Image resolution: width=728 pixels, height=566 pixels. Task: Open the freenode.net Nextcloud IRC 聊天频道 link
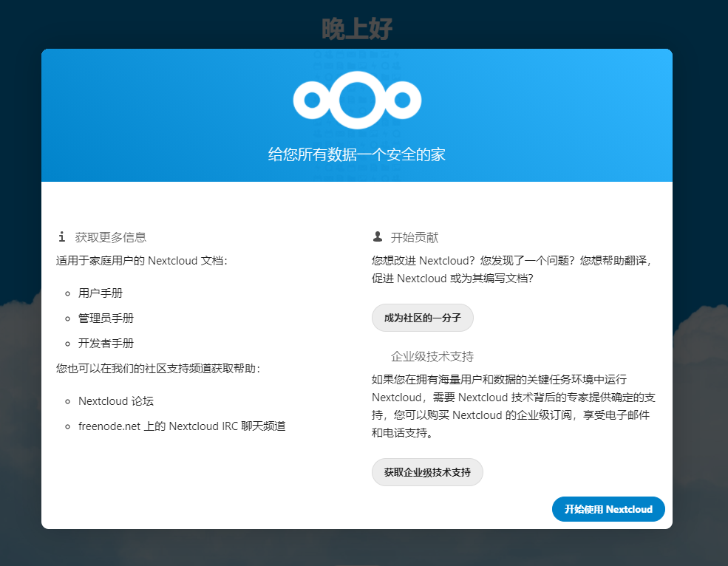click(182, 426)
